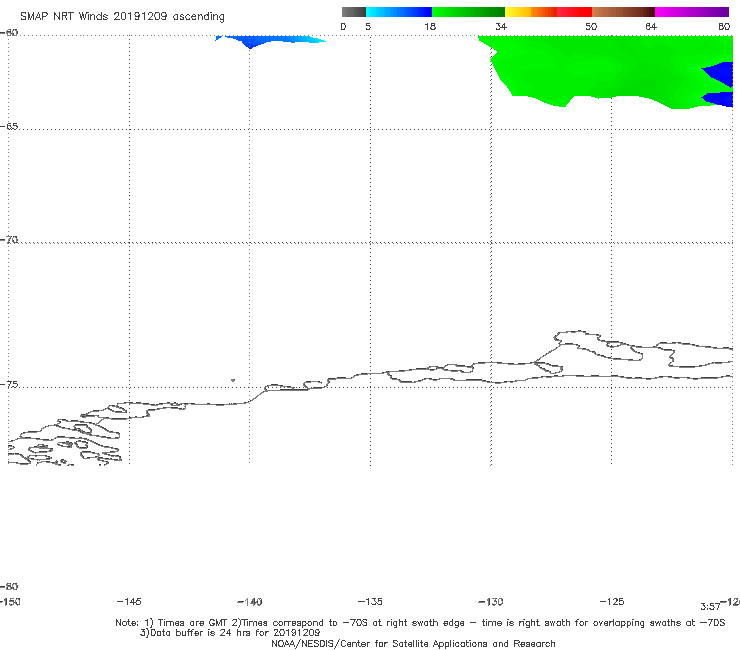Image resolution: width=740 pixels, height=650 pixels.
Task: Click the color bar label 18
Action: tap(430, 26)
